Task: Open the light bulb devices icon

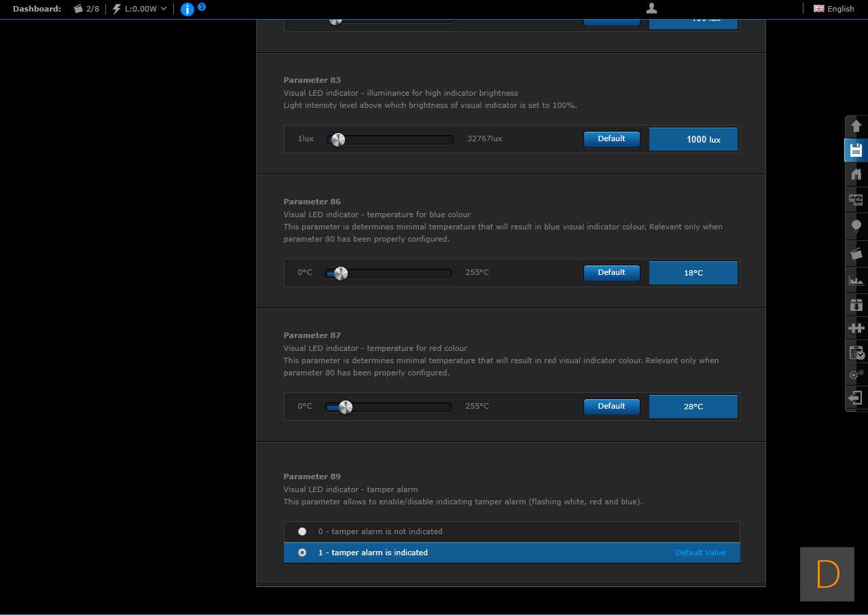Action: point(856,225)
